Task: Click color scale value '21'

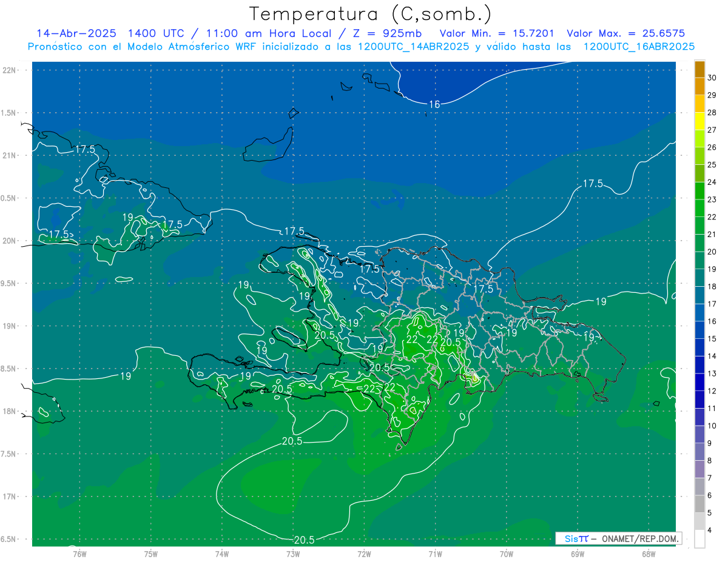Action: pyautogui.click(x=712, y=234)
